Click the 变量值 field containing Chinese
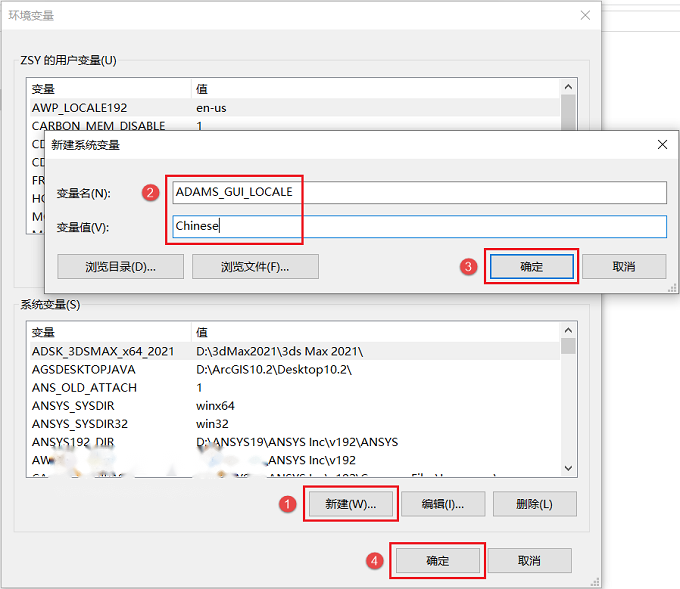The image size is (680, 589). point(419,226)
